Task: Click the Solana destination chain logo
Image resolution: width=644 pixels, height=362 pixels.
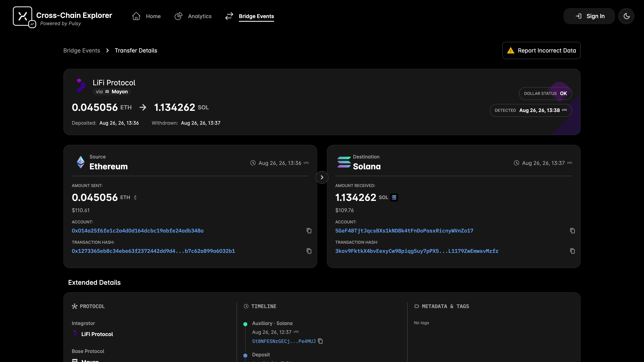Action: pos(344,162)
